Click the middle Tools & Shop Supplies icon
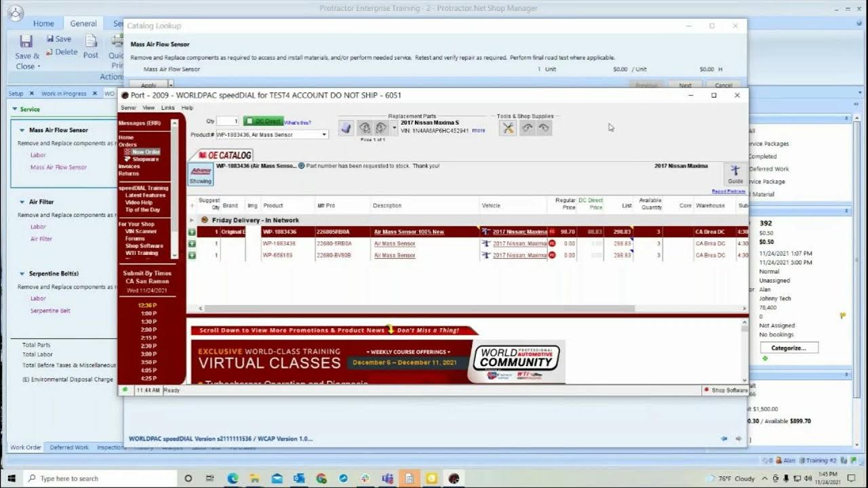The width and height of the screenshot is (868, 488). 527,128
